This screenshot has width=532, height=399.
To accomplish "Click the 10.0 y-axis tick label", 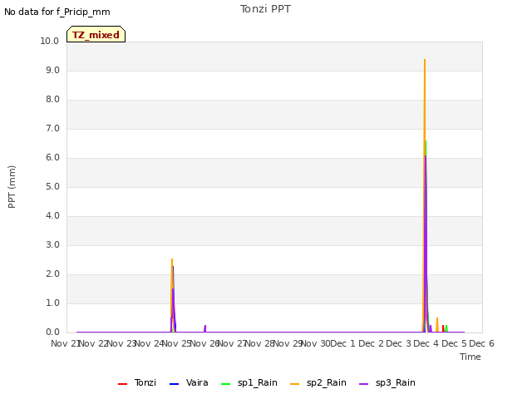I will [50, 41].
